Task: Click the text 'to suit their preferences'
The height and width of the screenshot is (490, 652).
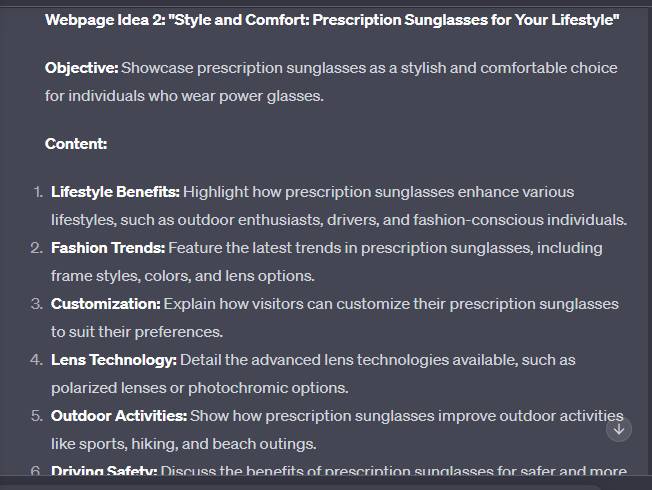Action: (136, 332)
